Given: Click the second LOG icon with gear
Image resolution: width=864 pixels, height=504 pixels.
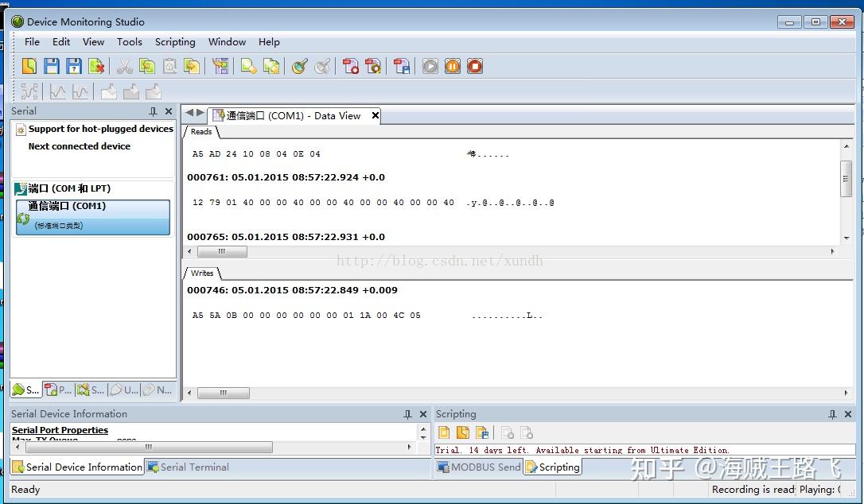Looking at the screenshot, I should (373, 66).
